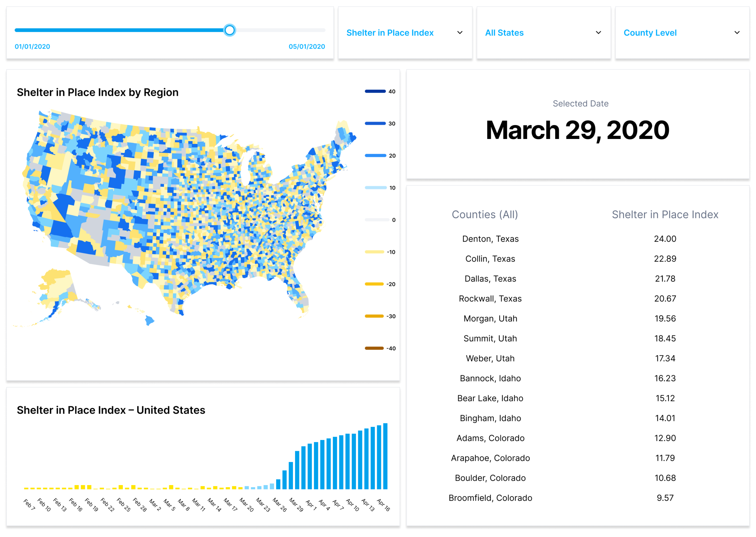This screenshot has height=537, width=756.
Task: Click the Apr 16 bar in chart
Action: click(x=385, y=456)
